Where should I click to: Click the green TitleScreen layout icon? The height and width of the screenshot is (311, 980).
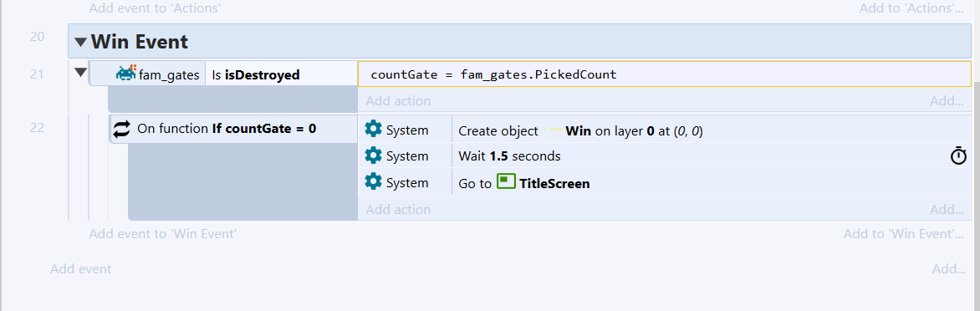[506, 181]
